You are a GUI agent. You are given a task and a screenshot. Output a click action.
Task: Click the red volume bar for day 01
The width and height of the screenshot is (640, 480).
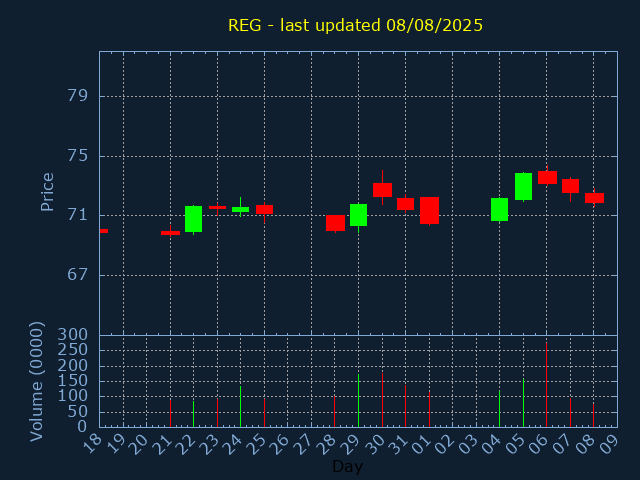pyautogui.click(x=429, y=409)
